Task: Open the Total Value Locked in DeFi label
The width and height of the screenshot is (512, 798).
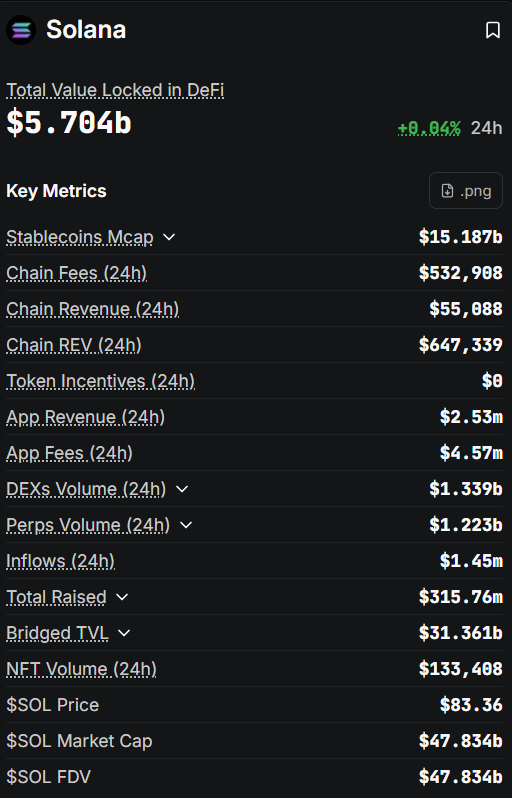Action: pyautogui.click(x=115, y=90)
